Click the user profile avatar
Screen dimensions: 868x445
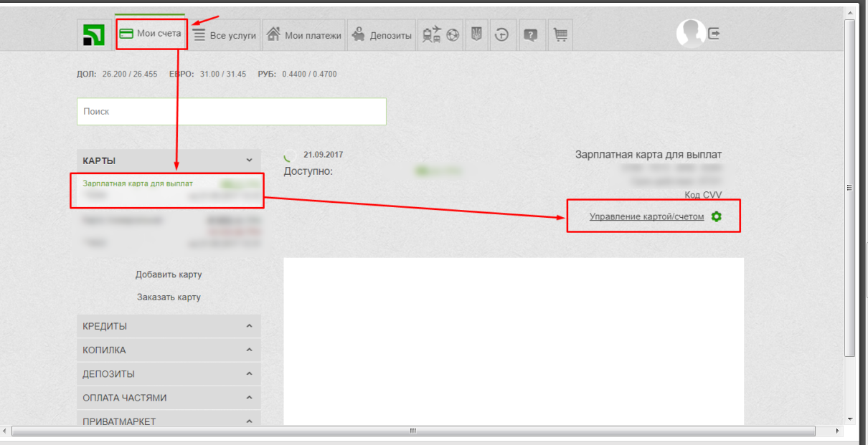point(690,33)
